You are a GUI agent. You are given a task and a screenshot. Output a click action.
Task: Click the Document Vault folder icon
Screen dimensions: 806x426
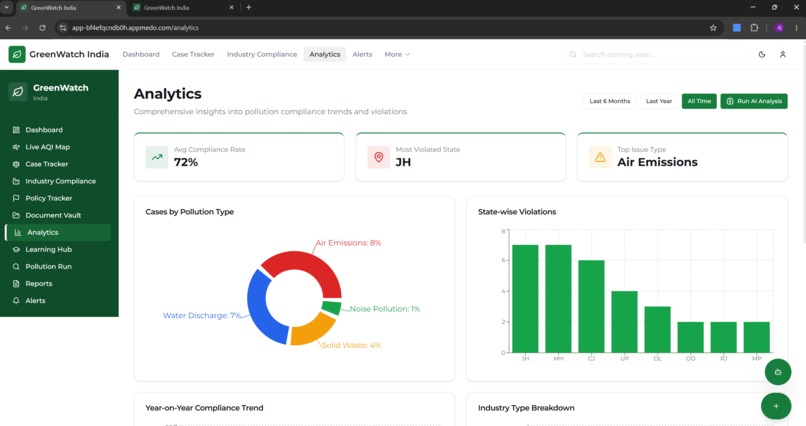[16, 215]
